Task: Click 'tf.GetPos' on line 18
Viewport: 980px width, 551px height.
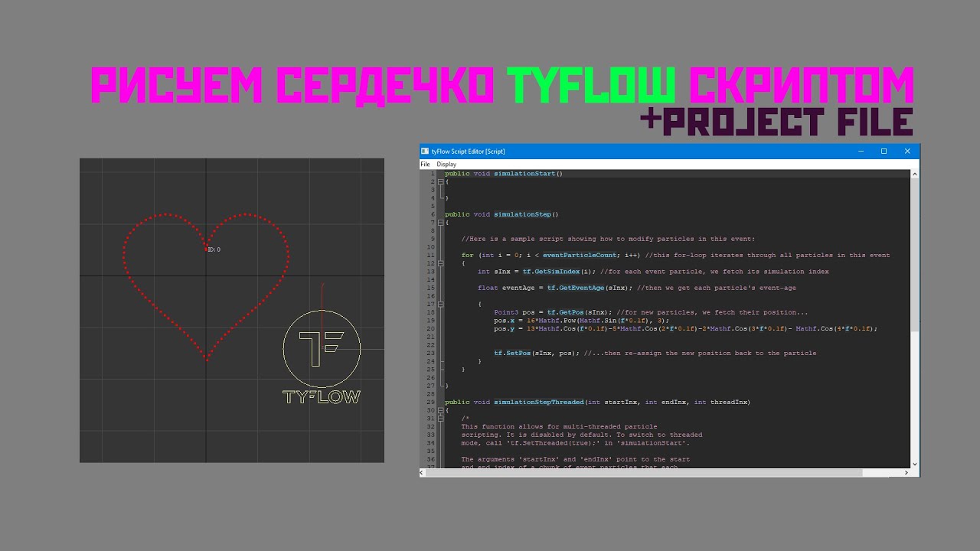Action: tap(566, 312)
